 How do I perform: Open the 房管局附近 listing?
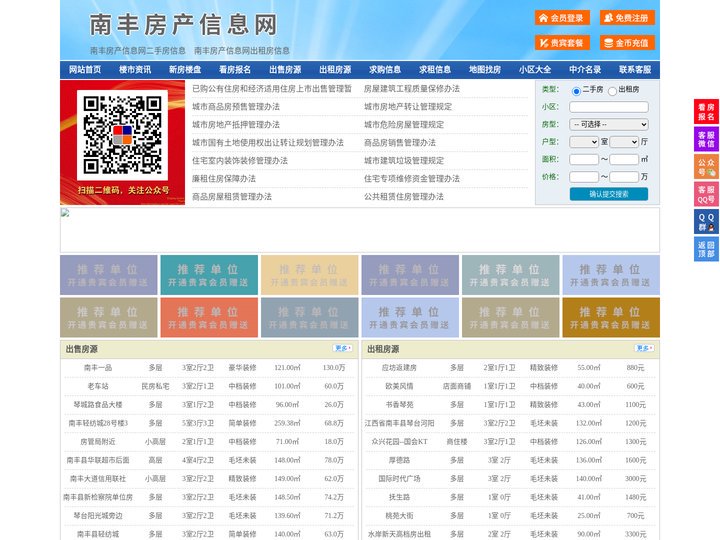point(98,442)
